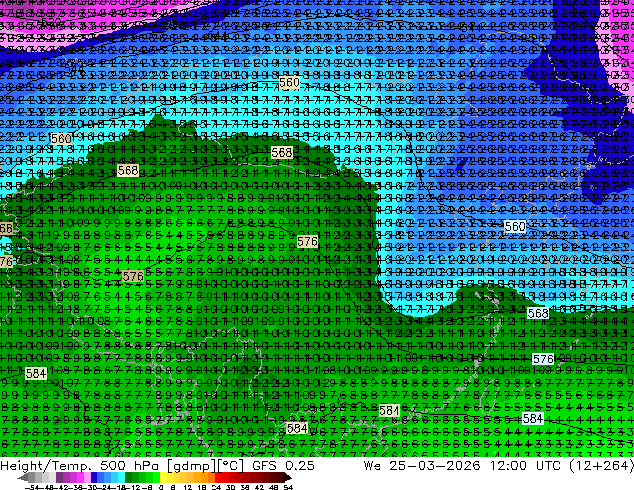
Task: Pick the cyan legend swatch
Action: pyautogui.click(x=121, y=477)
